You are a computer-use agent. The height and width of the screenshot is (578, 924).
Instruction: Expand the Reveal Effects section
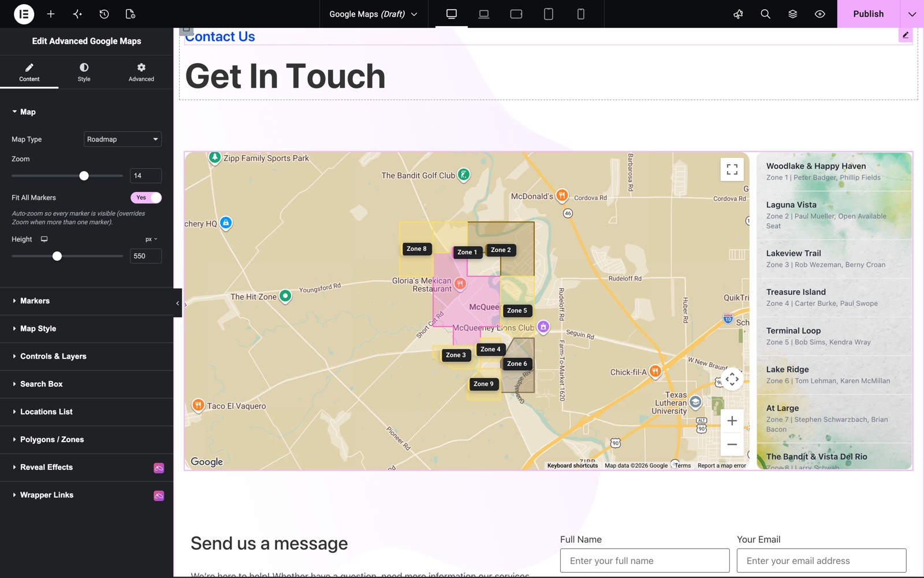[87, 468]
